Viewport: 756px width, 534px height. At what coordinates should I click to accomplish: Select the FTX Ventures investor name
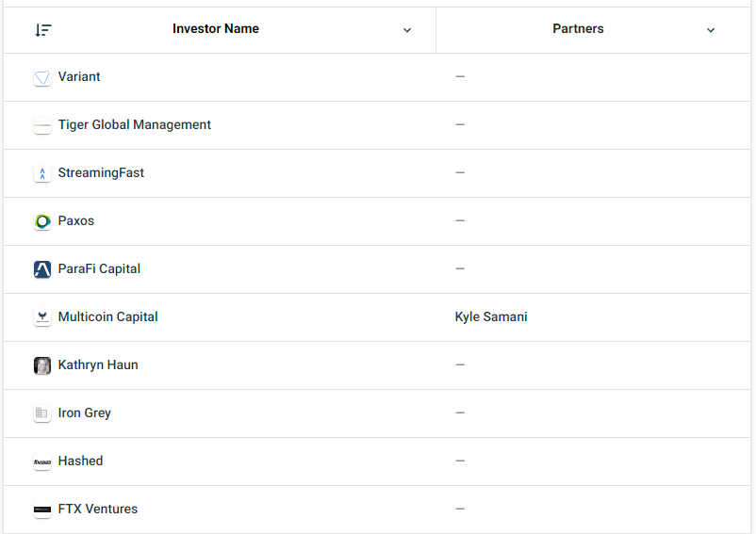click(x=98, y=509)
